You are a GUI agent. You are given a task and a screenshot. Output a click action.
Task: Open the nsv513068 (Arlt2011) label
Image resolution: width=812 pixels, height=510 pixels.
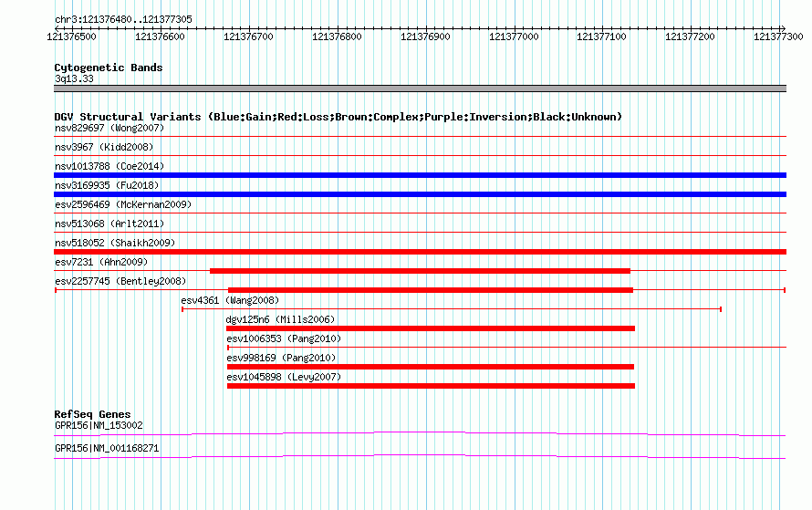[x=109, y=224]
